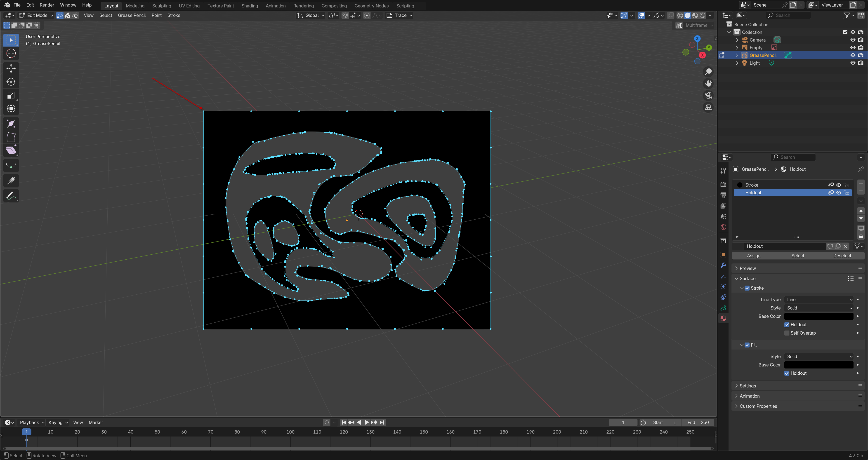Viewport: 868px width, 460px height.
Task: Open the Material properties tab icon
Action: tap(723, 318)
